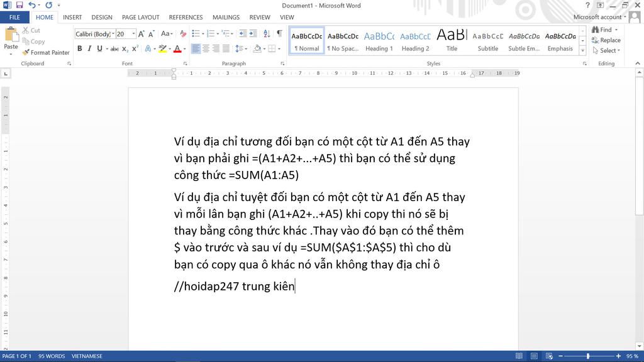
Task: Open Text Effects and Typography
Action: click(148, 48)
